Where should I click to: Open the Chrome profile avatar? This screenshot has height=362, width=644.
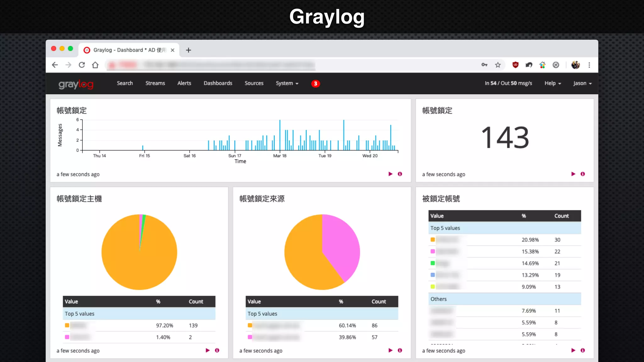click(x=575, y=65)
